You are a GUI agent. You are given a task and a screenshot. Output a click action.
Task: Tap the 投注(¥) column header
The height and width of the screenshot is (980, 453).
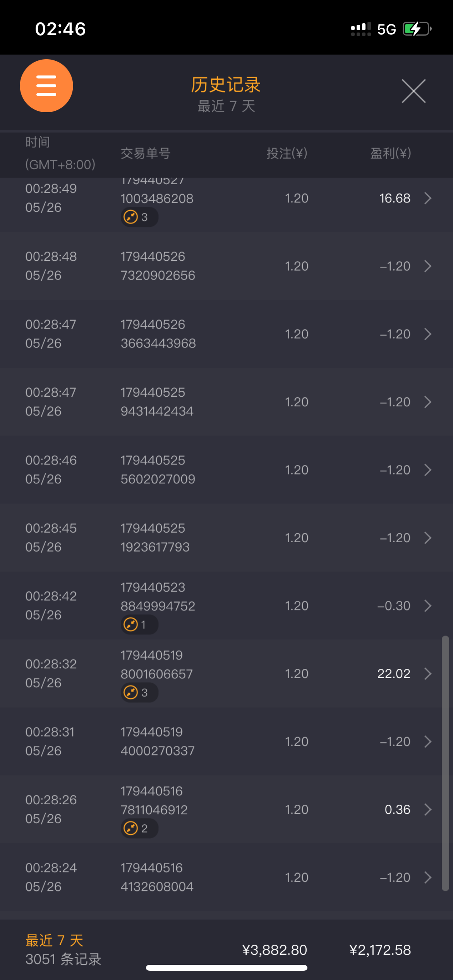click(x=287, y=154)
